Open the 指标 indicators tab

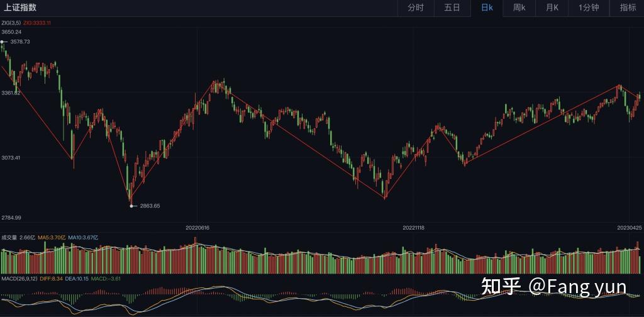click(628, 8)
